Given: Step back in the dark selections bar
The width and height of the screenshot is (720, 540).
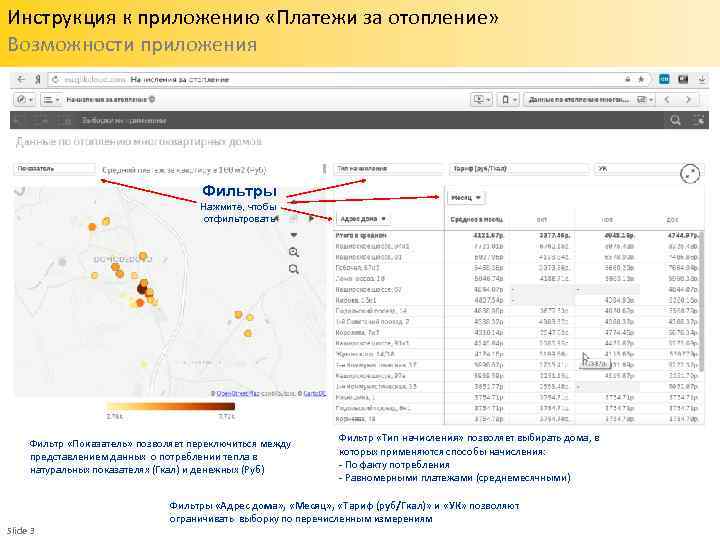Looking at the screenshot, I should pos(19,120).
